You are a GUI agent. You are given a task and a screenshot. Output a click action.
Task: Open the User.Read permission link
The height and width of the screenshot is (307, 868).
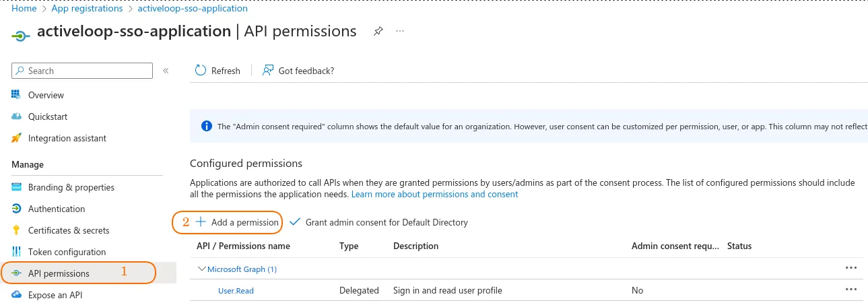(236, 291)
